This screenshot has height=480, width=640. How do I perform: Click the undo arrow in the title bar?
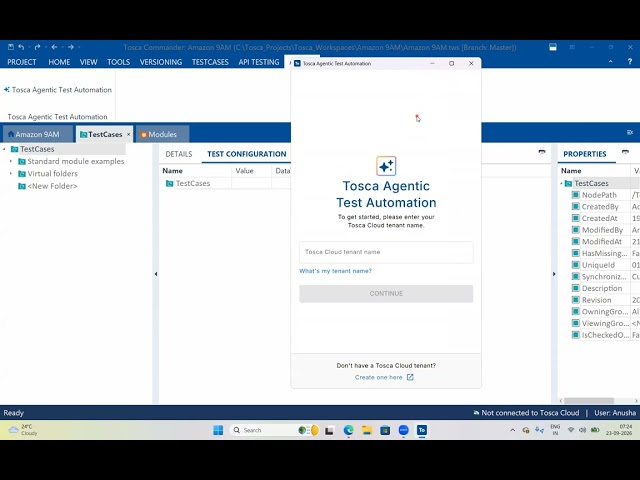pos(21,47)
